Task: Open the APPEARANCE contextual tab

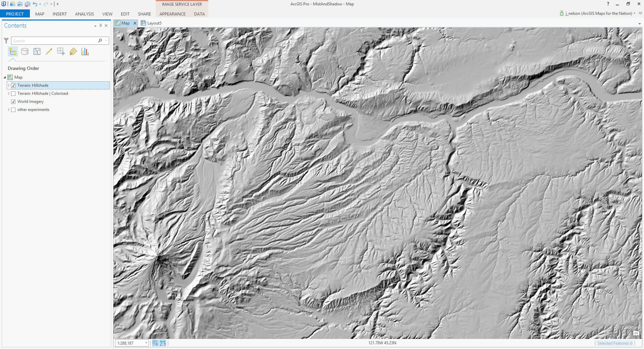Action: point(173,14)
